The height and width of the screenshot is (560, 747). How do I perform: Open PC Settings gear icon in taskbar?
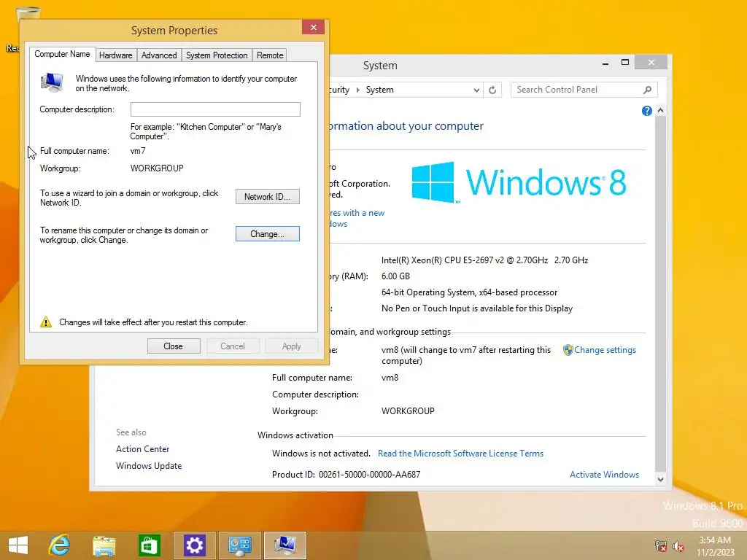point(194,545)
